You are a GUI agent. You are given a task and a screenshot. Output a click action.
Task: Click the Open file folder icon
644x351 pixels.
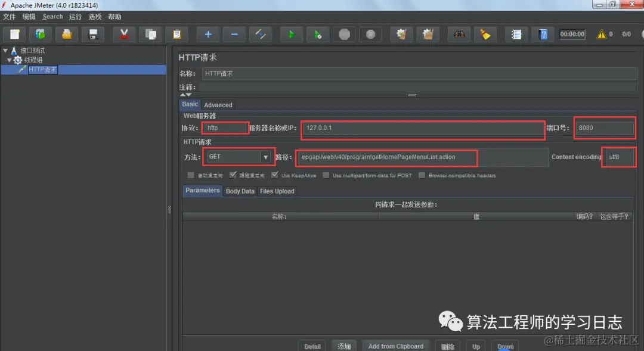(x=67, y=35)
